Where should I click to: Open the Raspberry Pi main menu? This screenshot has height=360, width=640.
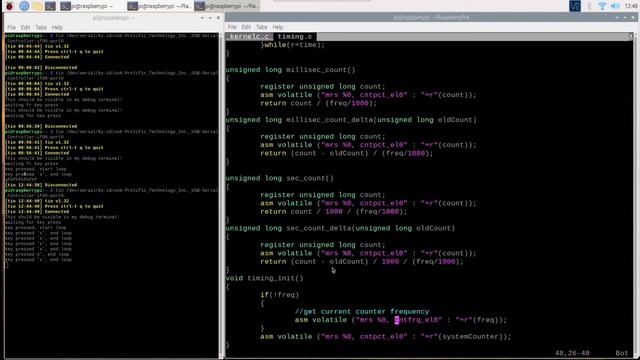9,6
